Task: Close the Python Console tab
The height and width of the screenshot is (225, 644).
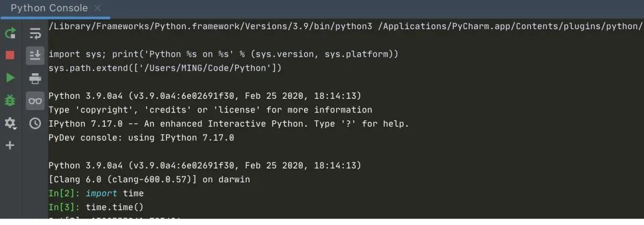Action: tap(97, 8)
